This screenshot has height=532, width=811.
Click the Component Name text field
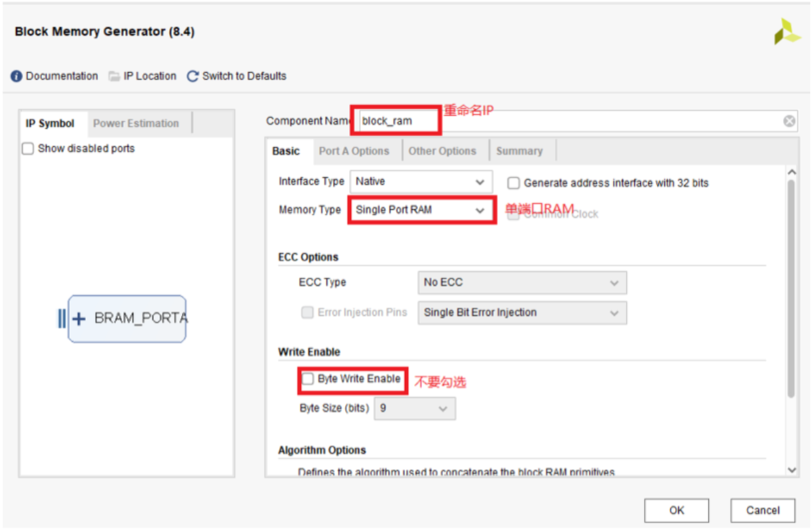pos(567,121)
